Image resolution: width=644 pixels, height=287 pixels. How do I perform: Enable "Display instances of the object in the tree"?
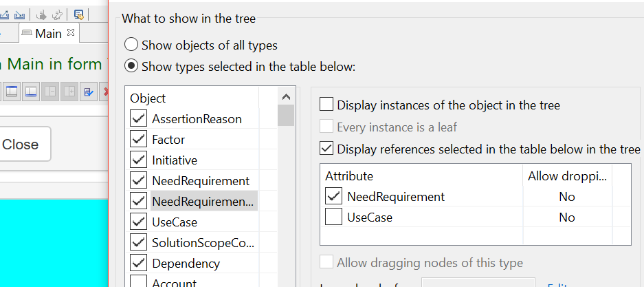[x=326, y=105]
